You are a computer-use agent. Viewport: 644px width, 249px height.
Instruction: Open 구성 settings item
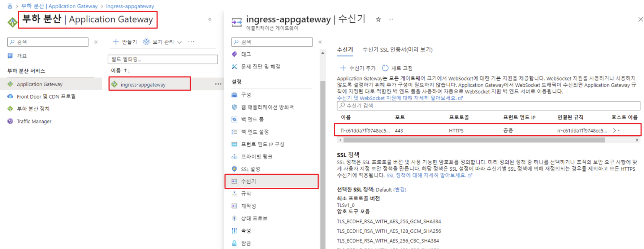tap(246, 95)
